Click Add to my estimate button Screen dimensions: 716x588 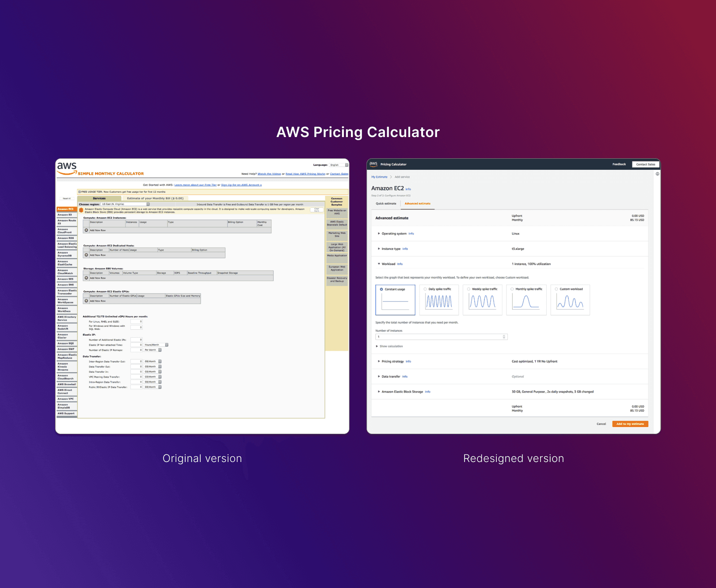pyautogui.click(x=630, y=424)
